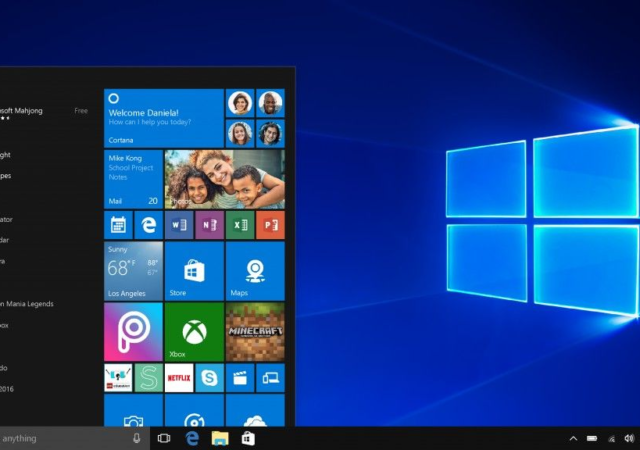The image size is (640, 450).
Task: Open the Mail tile from Mike Kong
Action: [133, 179]
